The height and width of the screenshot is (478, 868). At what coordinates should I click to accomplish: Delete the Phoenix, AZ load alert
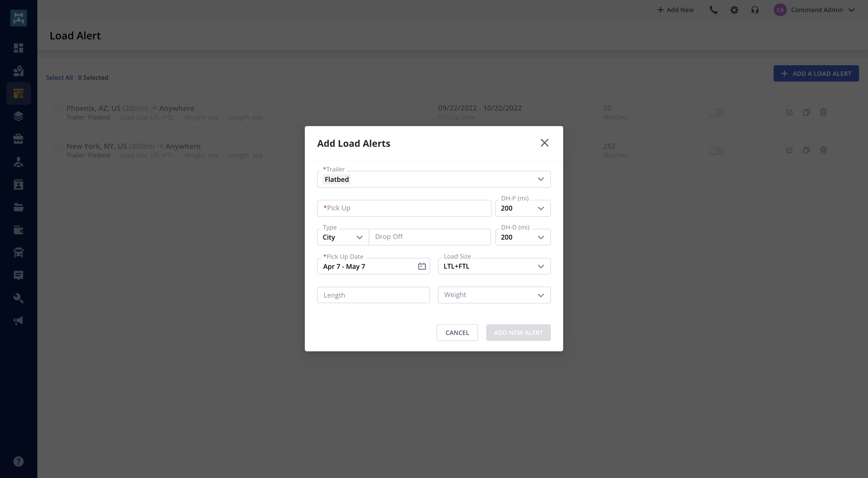coord(823,112)
